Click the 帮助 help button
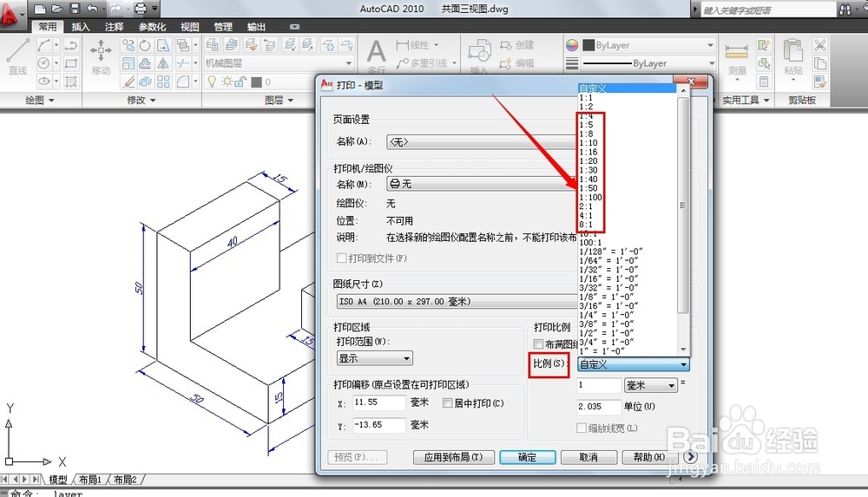Viewport: 868px width, 497px height. coord(648,457)
